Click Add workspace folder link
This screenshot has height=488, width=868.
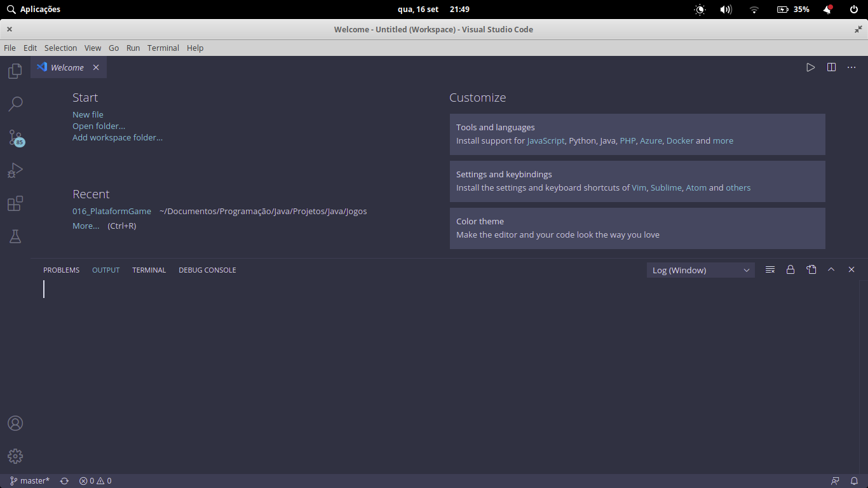click(x=117, y=137)
